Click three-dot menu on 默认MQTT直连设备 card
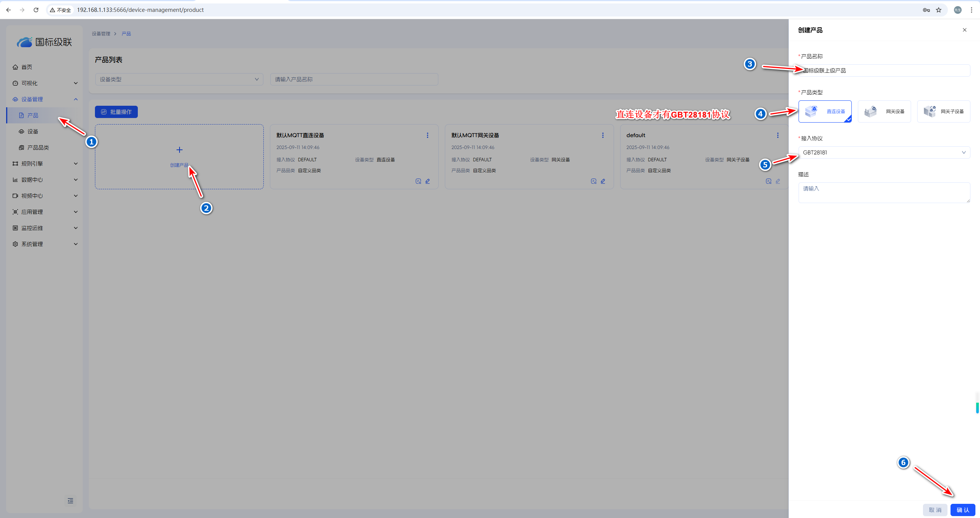The image size is (980, 518). (x=428, y=135)
